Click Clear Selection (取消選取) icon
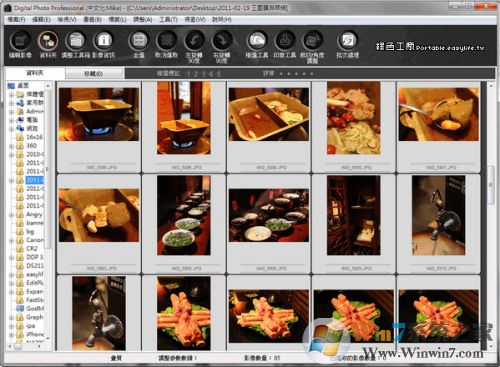Image resolution: width=500 pixels, height=367 pixels. pos(166,44)
